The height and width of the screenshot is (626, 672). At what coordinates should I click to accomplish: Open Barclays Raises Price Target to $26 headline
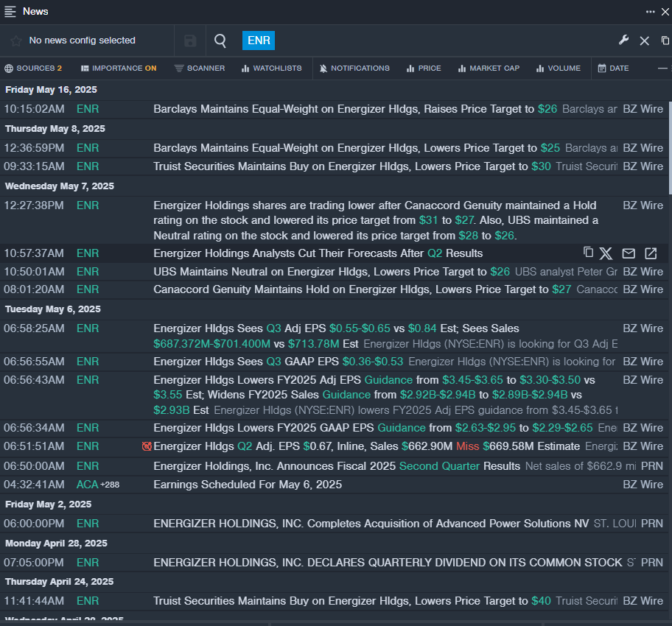tap(355, 109)
